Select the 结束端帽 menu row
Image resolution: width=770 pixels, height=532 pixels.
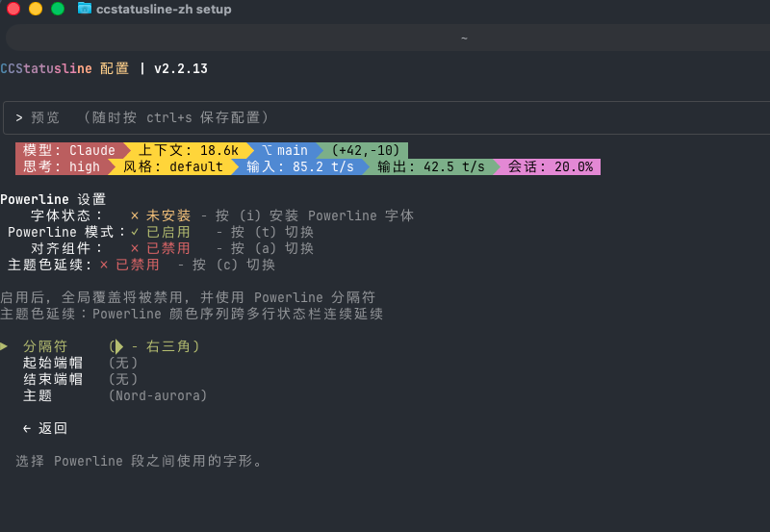(x=81, y=379)
